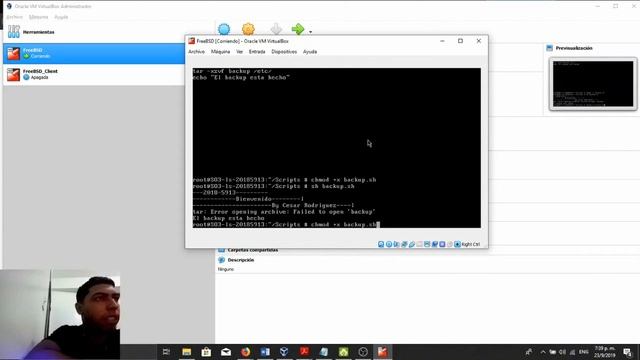640x360 pixels.
Task: Click the CPU features status icon
Action: (442, 244)
